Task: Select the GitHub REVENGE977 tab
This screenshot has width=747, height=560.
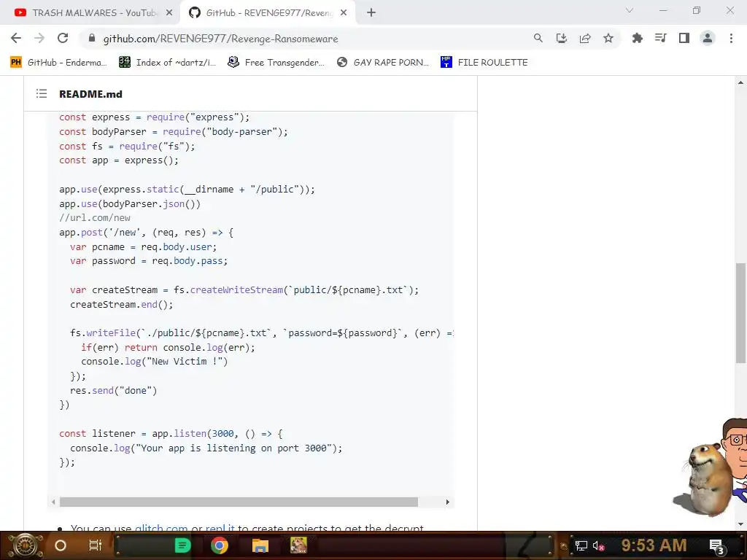Action: pos(267,13)
